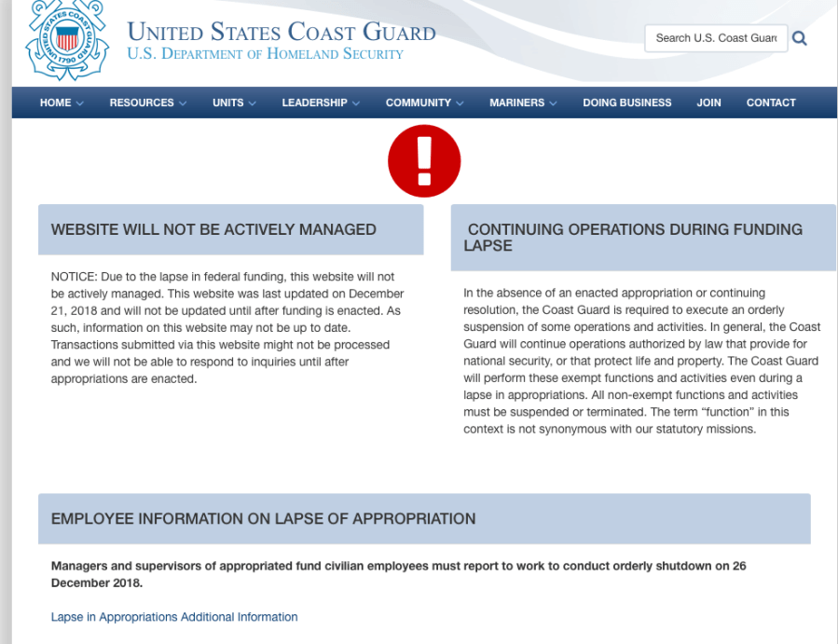Click the red exclamation alert icon
Screen dimensions: 838x644
pyautogui.click(x=424, y=161)
